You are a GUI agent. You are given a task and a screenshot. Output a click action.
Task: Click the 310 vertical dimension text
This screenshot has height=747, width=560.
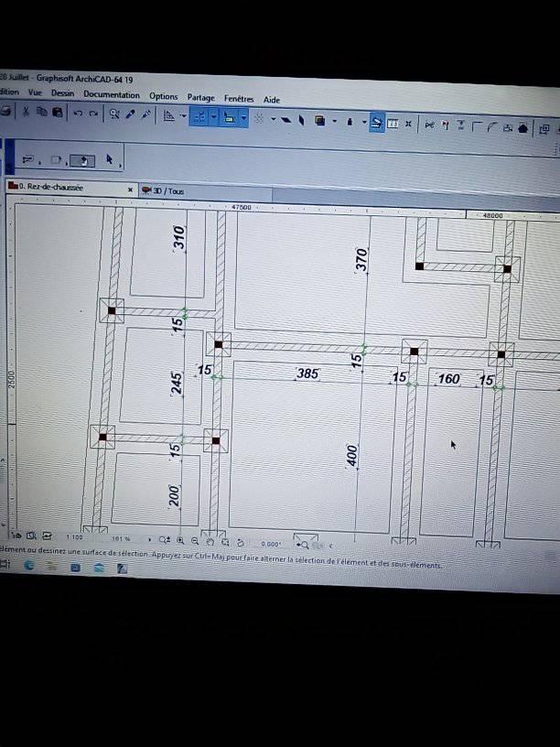[179, 238]
